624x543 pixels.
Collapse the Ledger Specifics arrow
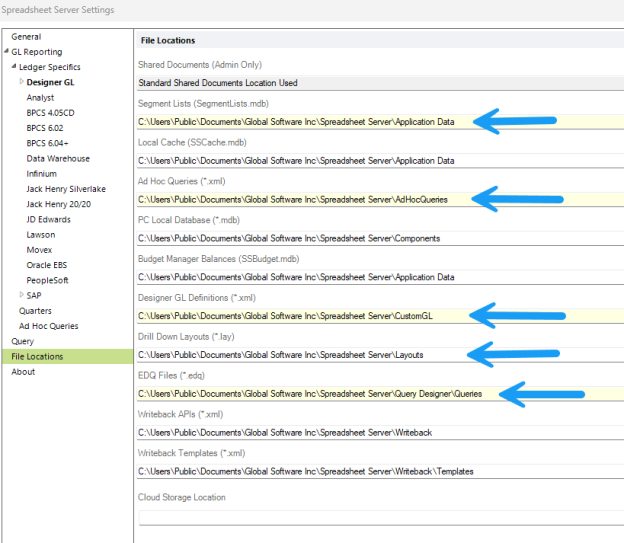click(14, 67)
